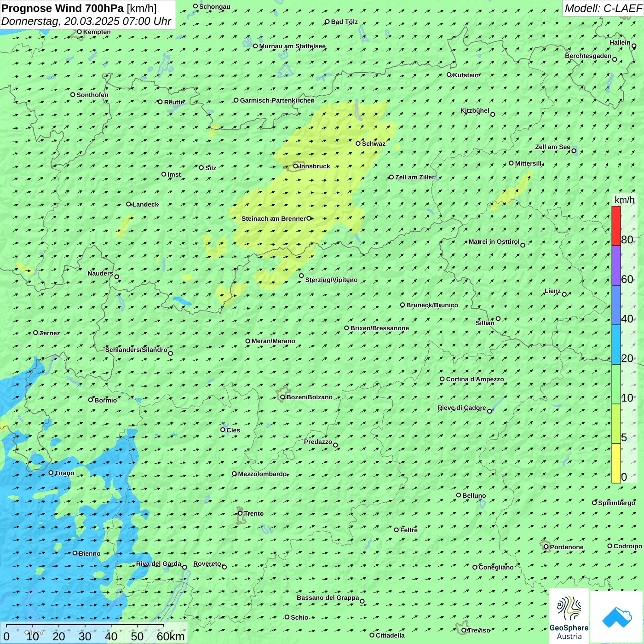This screenshot has width=644, height=644.
Task: Click the Belluno city label
Action: (474, 495)
